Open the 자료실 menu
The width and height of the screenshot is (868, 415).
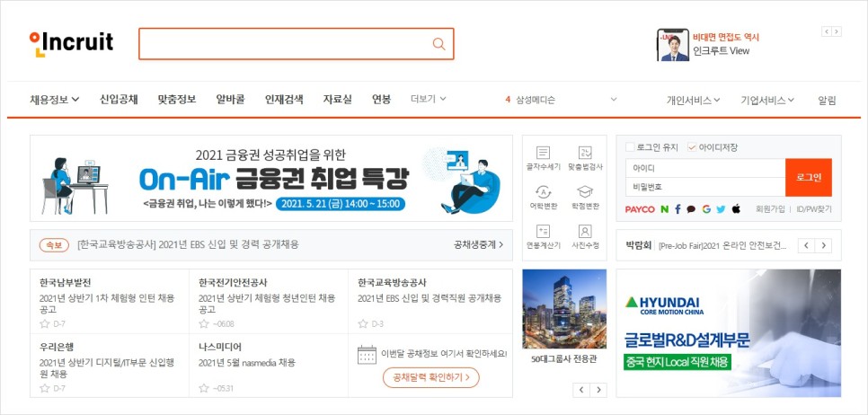(337, 100)
